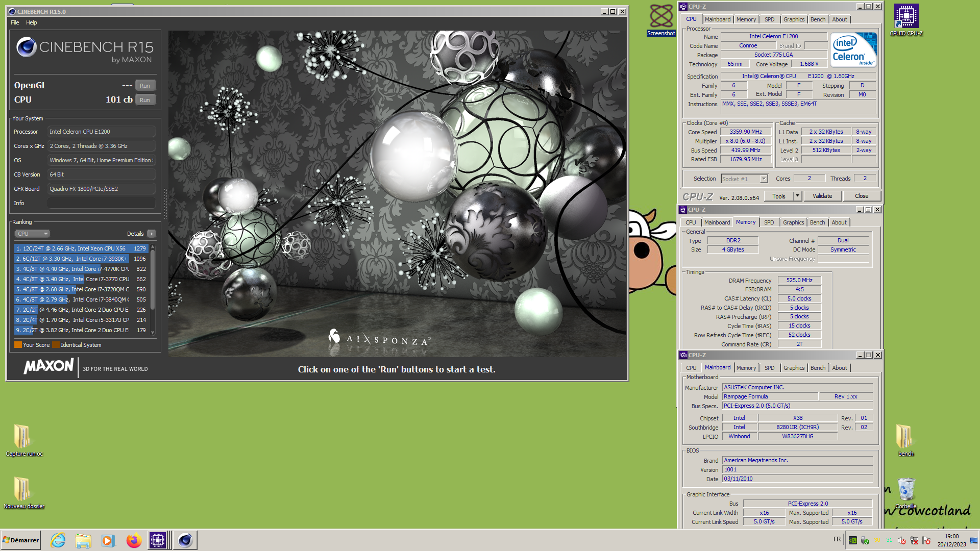Open About tab in top CPU-Z window

click(x=839, y=19)
